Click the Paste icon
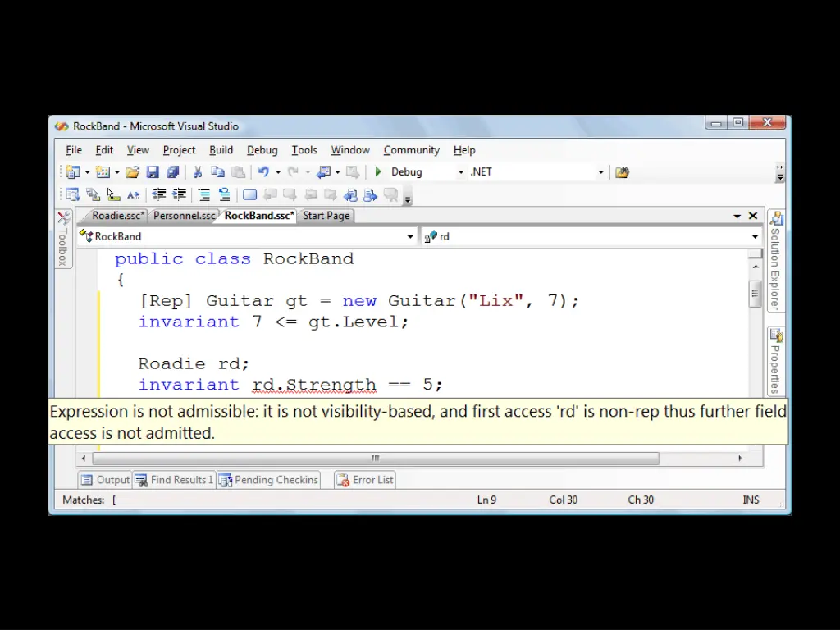 pyautogui.click(x=238, y=172)
